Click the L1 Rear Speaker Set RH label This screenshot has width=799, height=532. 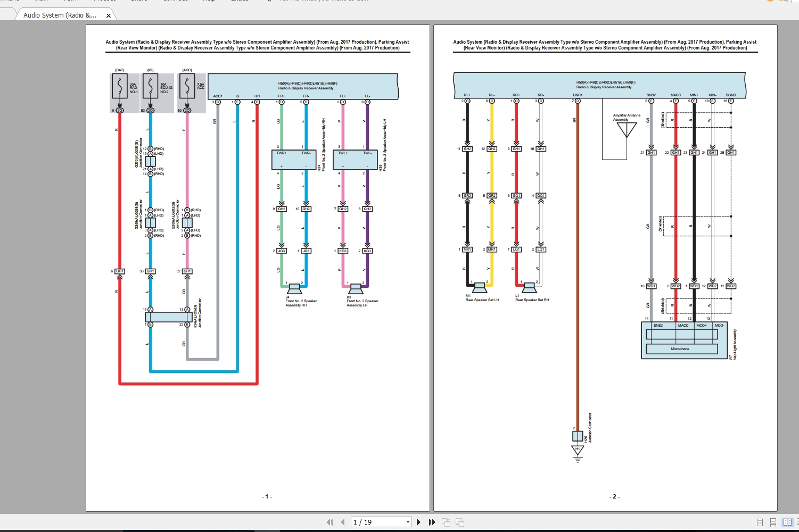[532, 298]
